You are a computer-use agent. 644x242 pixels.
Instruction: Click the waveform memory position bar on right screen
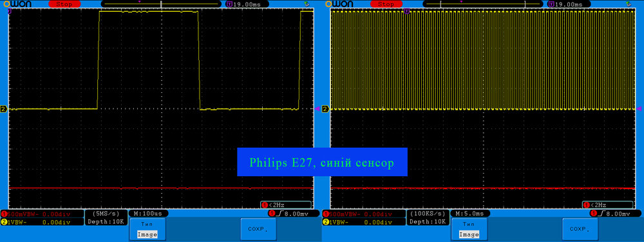(x=484, y=4)
